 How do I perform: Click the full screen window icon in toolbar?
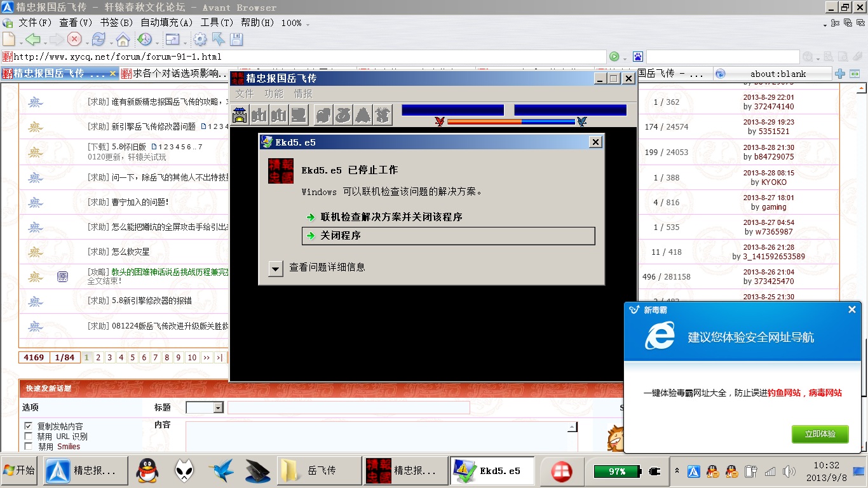click(172, 39)
